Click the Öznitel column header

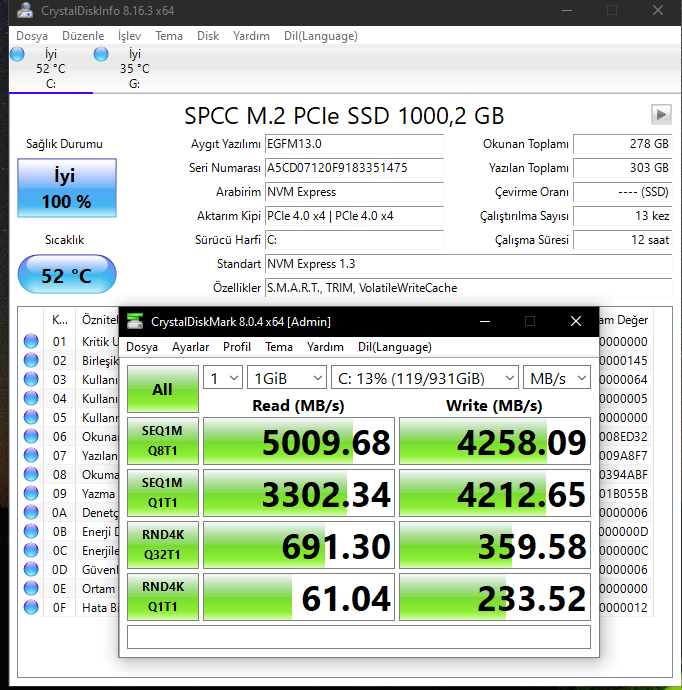[x=98, y=320]
